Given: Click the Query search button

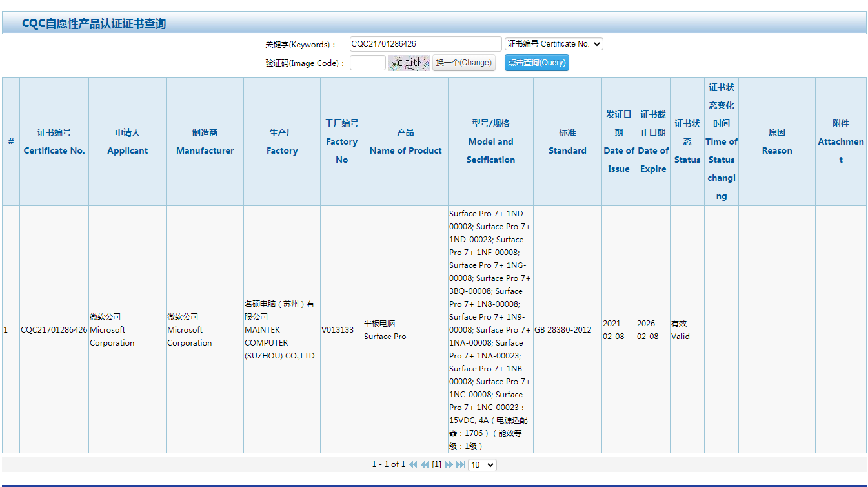Looking at the screenshot, I should click(x=536, y=63).
